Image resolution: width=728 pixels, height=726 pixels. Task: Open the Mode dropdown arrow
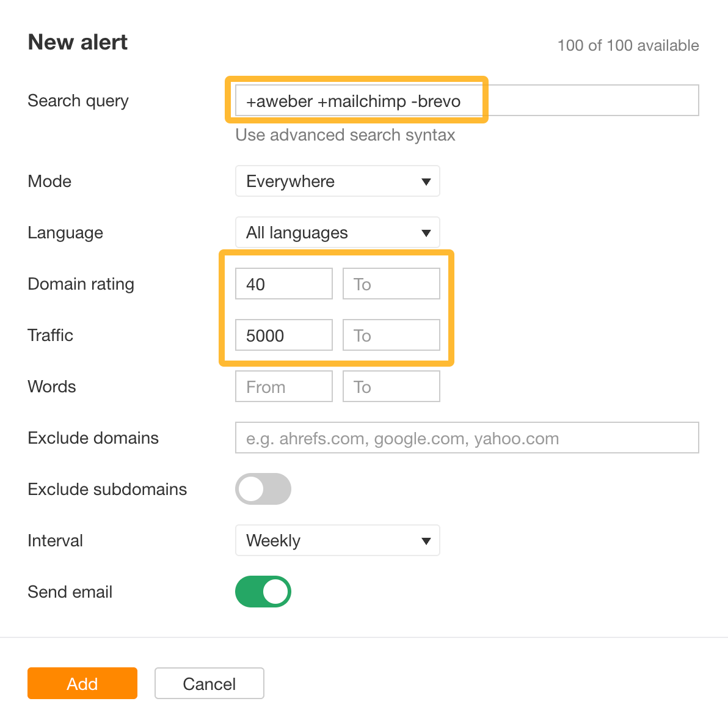(426, 181)
